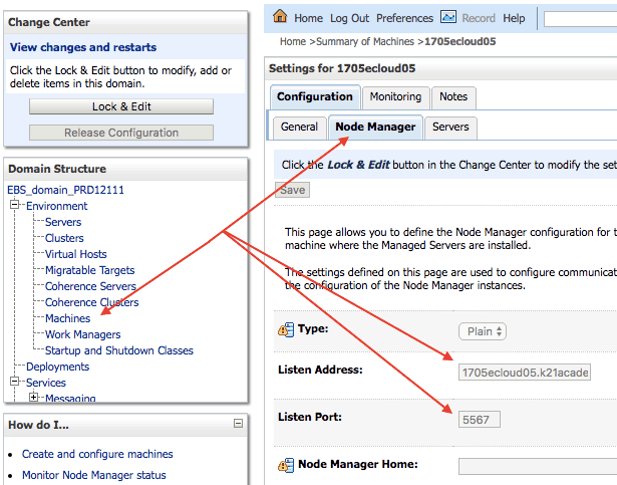Open the Servers sub-tab
This screenshot has width=617, height=485.
click(451, 127)
